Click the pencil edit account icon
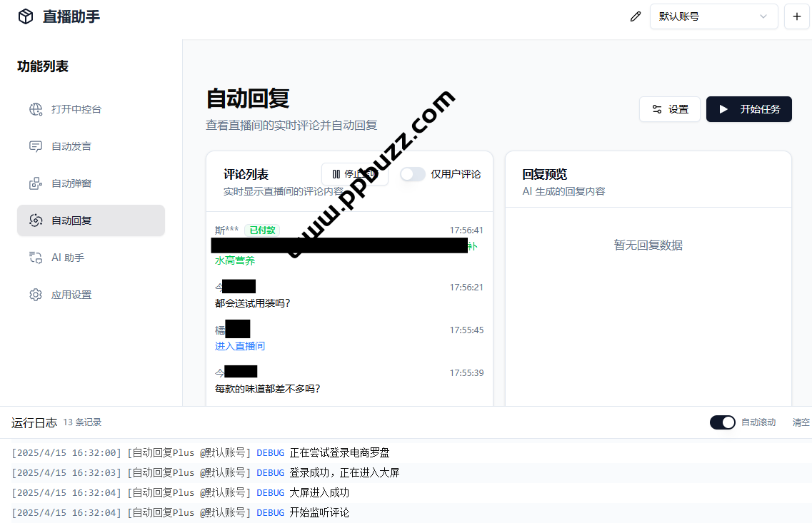 [636, 16]
